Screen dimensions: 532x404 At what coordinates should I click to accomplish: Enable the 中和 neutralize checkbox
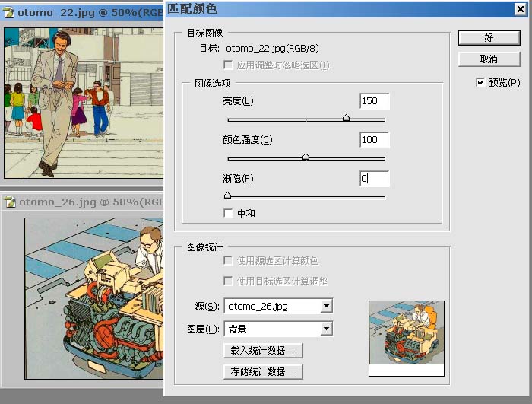point(228,213)
